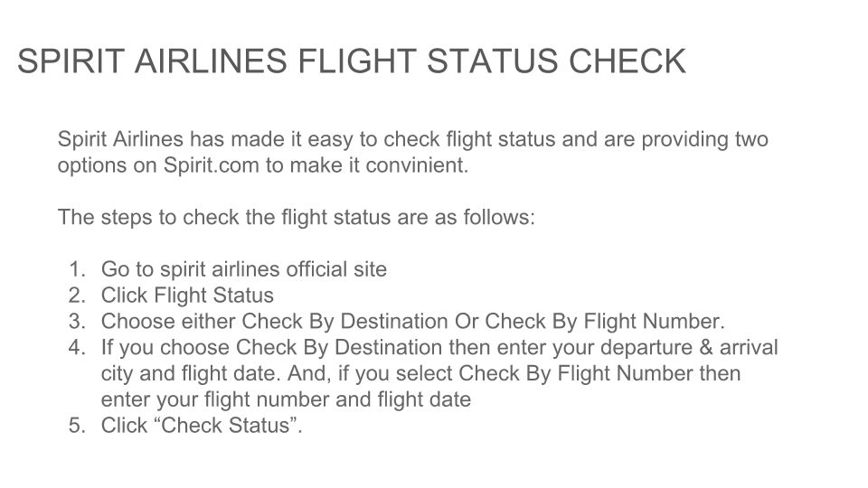Click the line starting "If you choose Check By Destination"
The height and width of the screenshot is (488, 868).
pos(439,348)
